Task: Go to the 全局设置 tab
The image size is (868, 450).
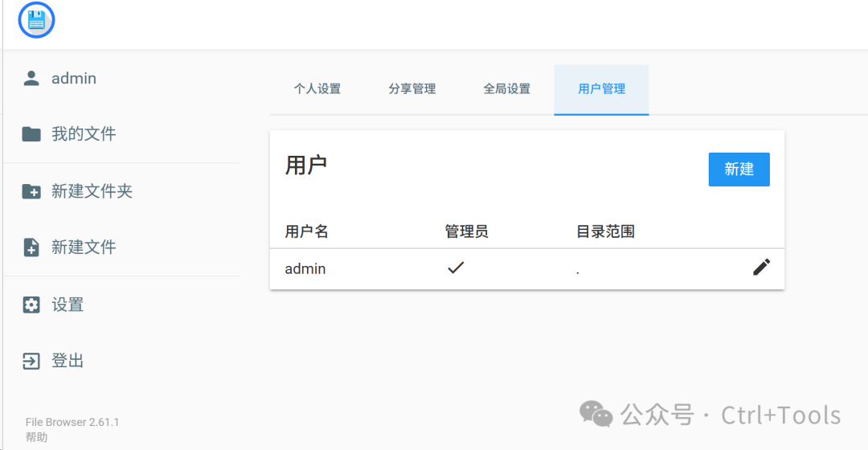Action: (x=507, y=89)
